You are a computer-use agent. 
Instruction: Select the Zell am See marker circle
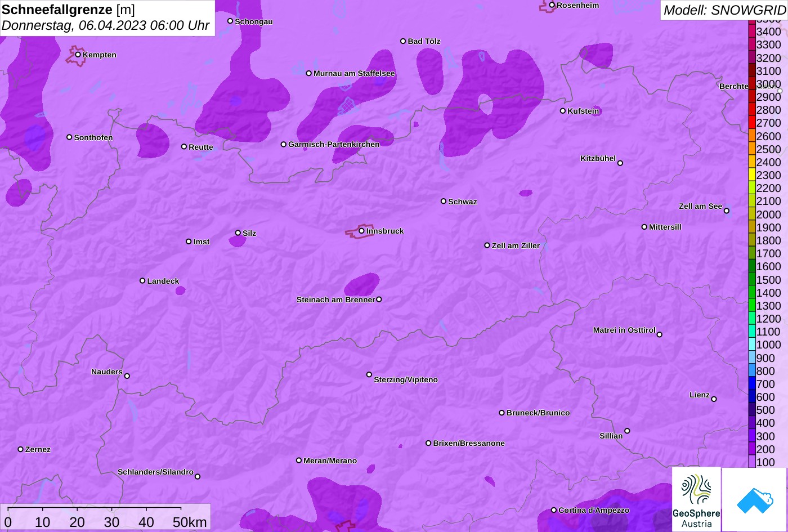pos(727,211)
